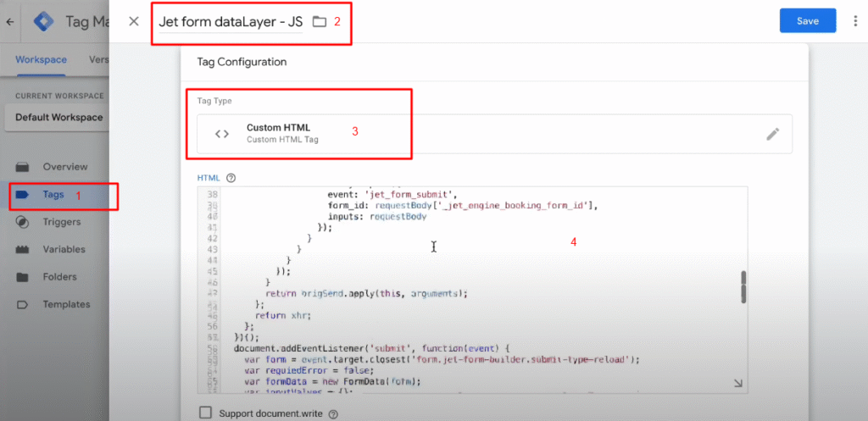The width and height of the screenshot is (868, 421).
Task: Click the Custom HTML code brackets icon
Action: point(222,134)
